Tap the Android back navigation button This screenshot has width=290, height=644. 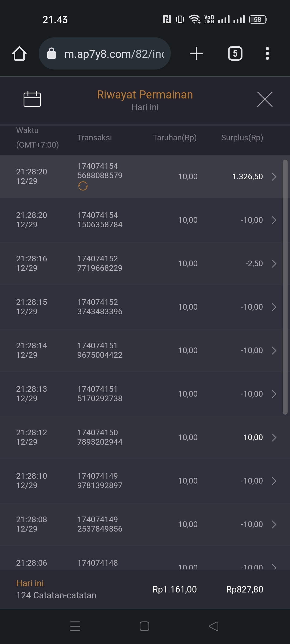[x=214, y=626]
